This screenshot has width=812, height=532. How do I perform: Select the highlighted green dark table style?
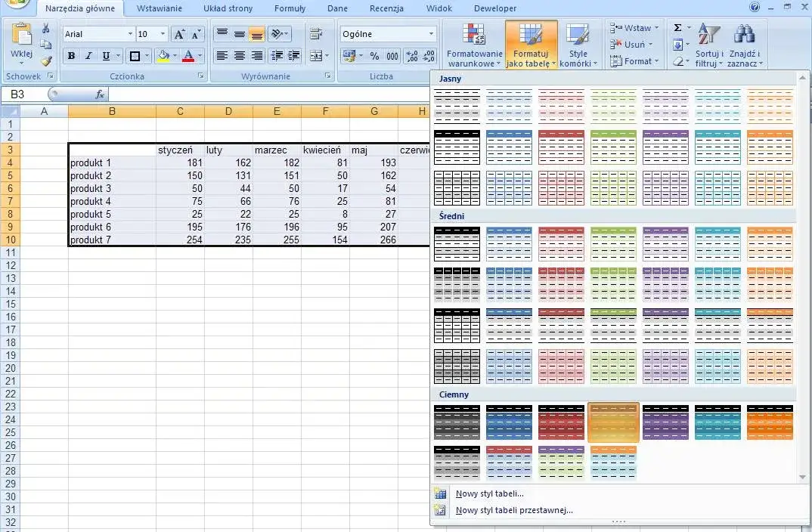(613, 422)
